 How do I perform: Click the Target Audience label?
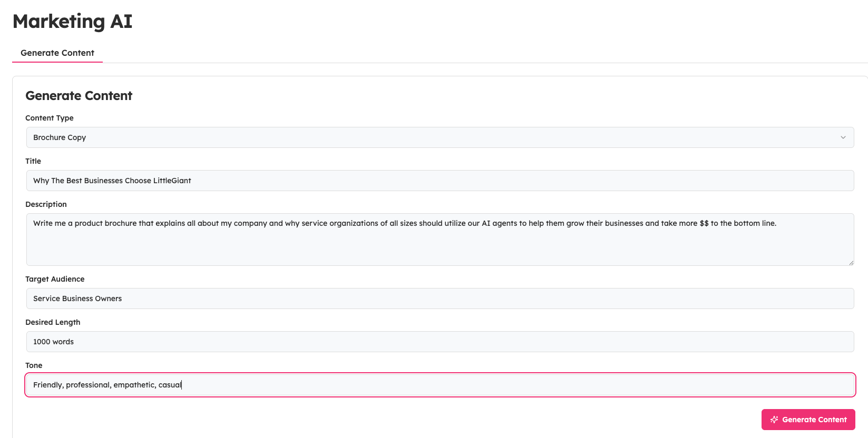click(55, 279)
